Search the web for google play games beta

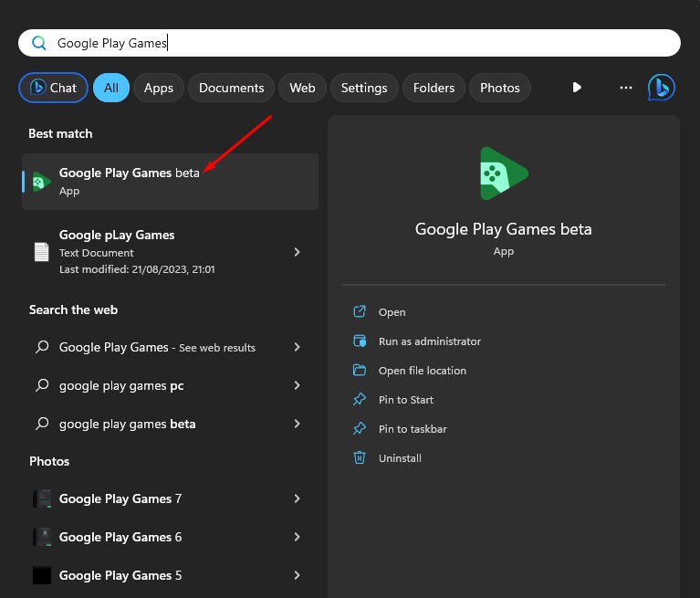click(170, 424)
